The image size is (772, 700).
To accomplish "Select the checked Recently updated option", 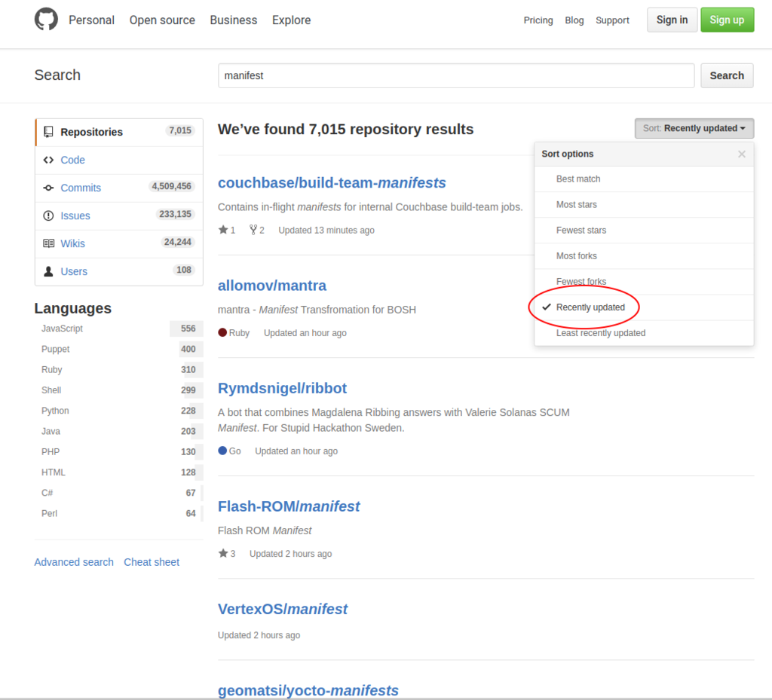I will click(590, 307).
